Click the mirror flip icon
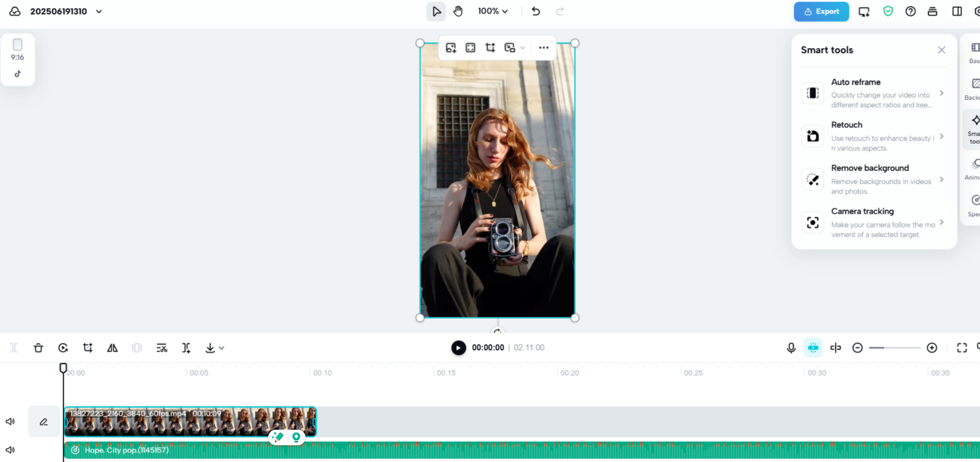980x462 pixels. tap(112, 348)
